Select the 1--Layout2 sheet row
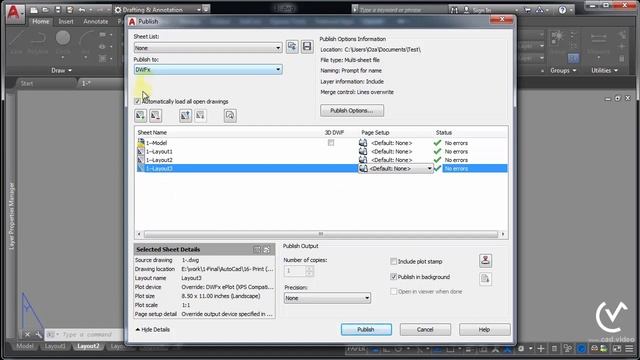The image size is (640, 360). click(x=322, y=160)
